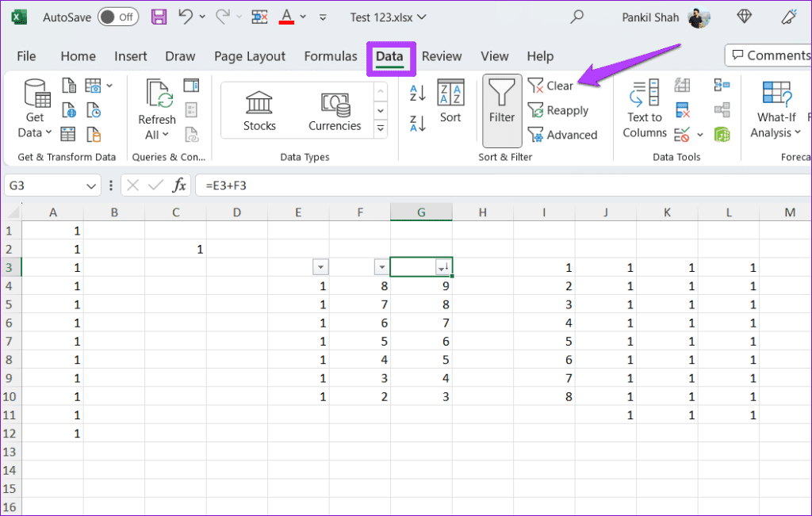Viewport: 812px width, 516px height.
Task: Click the Relationships icon
Action: (x=722, y=109)
